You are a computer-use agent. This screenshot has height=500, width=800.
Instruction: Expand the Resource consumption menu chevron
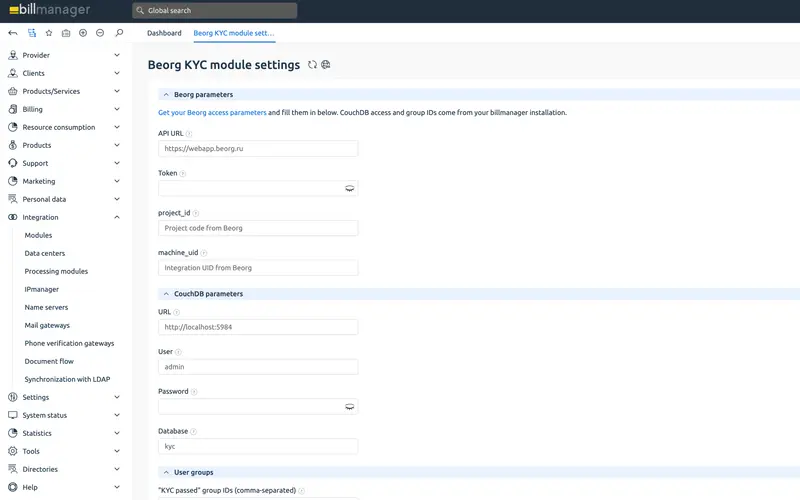[x=117, y=127]
